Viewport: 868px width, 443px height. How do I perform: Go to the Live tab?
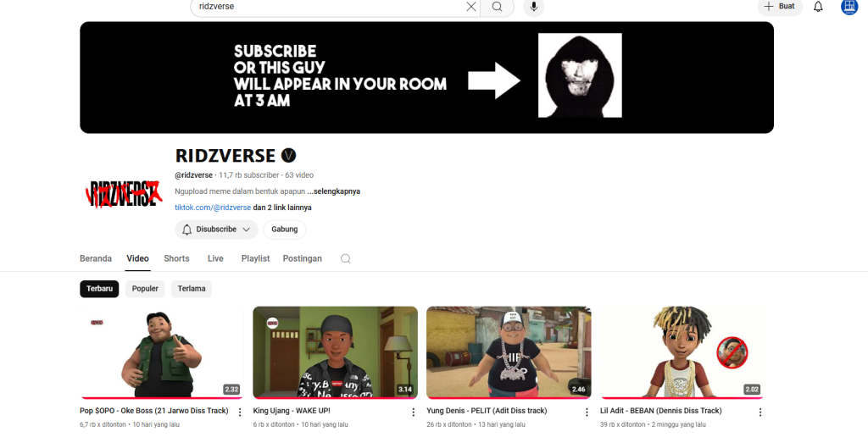(215, 258)
